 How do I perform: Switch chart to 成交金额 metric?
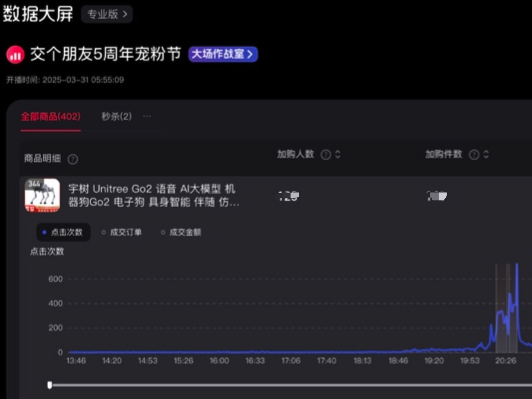point(181,232)
